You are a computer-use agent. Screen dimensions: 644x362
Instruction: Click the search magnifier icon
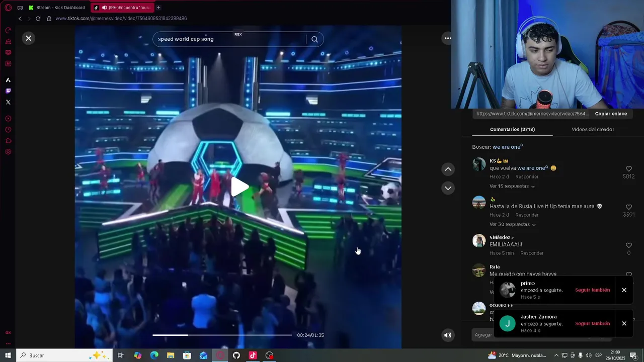pos(314,39)
